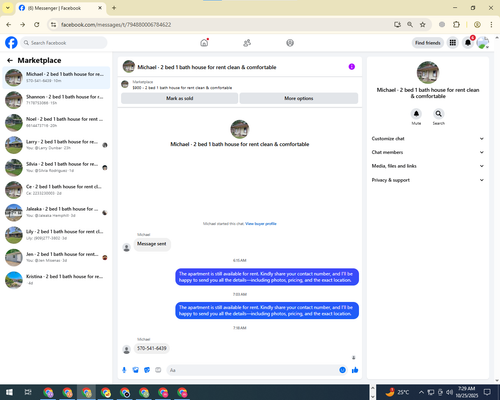Image resolution: width=500 pixels, height=400 pixels.
Task: Open a new browser tab
Action: pos(114,8)
